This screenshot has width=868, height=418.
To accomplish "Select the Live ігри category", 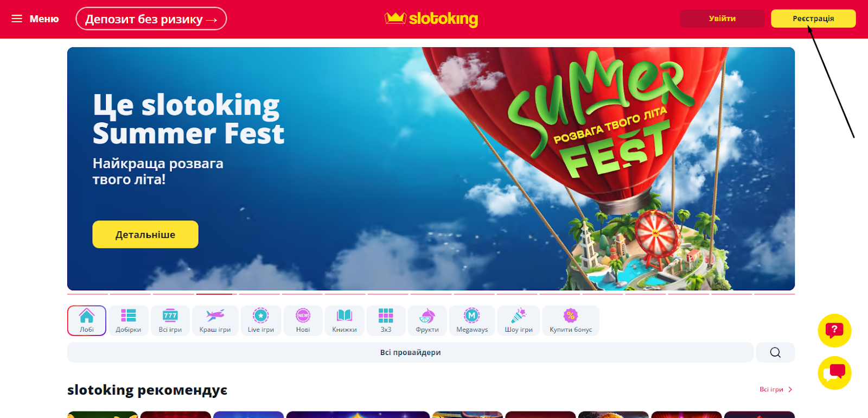I will [261, 321].
